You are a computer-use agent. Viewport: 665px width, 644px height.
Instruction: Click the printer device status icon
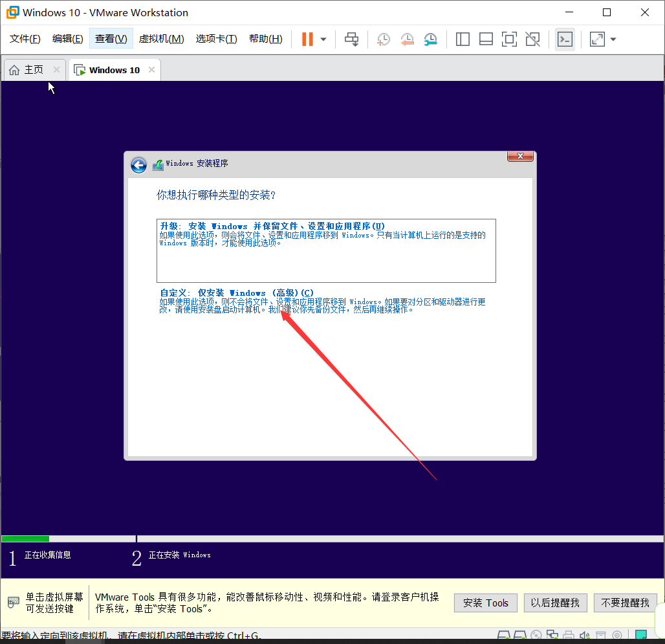[569, 636]
